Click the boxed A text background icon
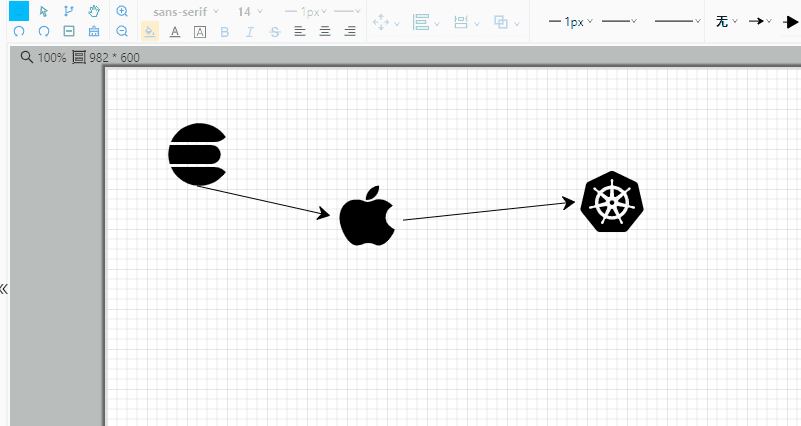 click(200, 32)
